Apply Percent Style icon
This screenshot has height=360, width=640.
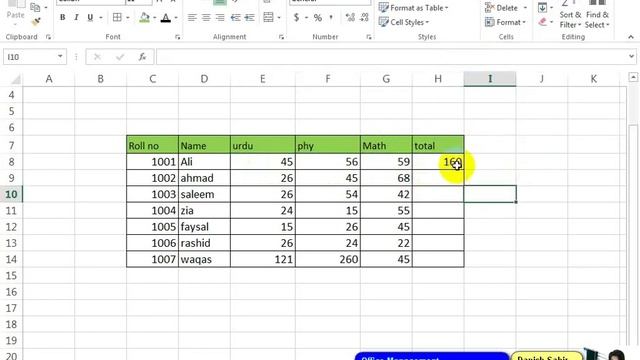[x=318, y=18]
